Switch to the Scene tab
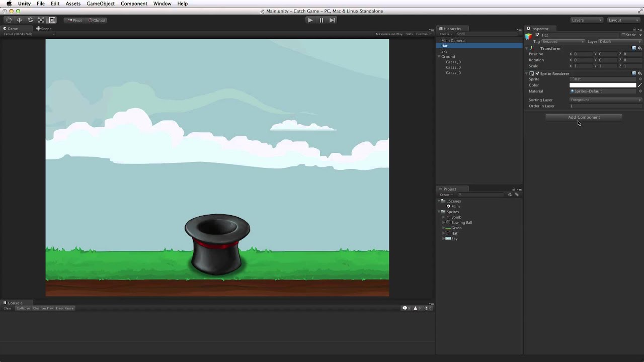 (x=44, y=29)
